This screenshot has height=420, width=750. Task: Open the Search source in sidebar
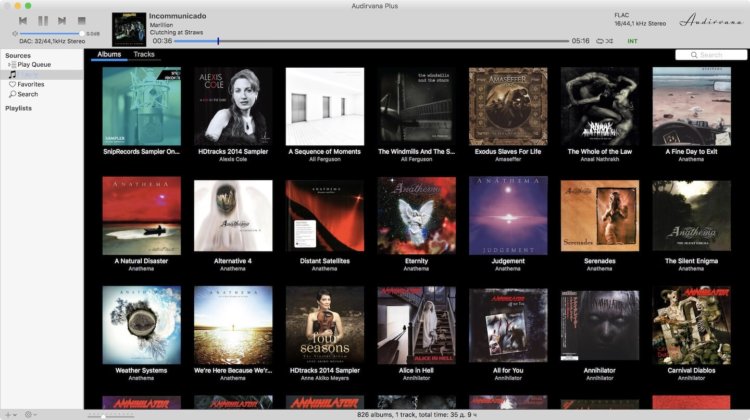coord(24,94)
